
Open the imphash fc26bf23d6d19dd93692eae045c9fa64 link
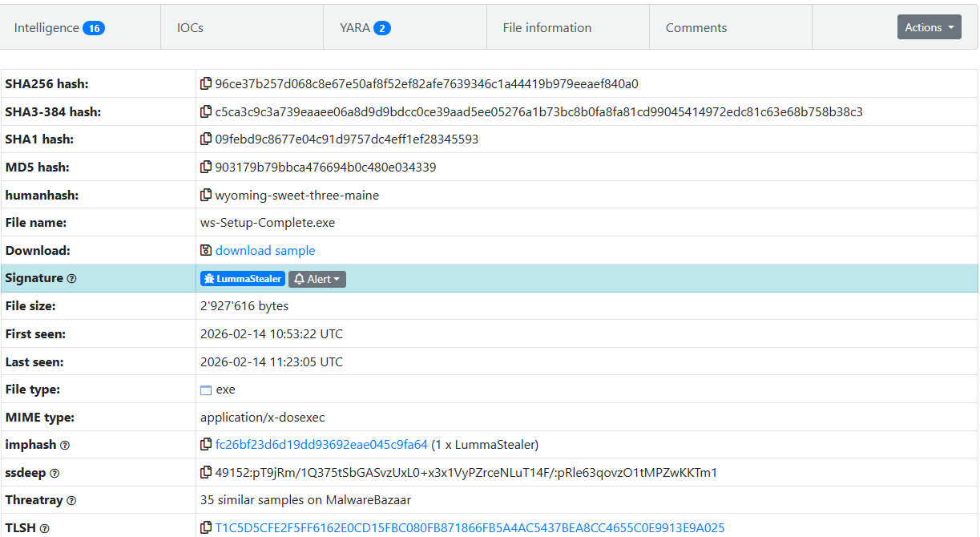(x=321, y=445)
